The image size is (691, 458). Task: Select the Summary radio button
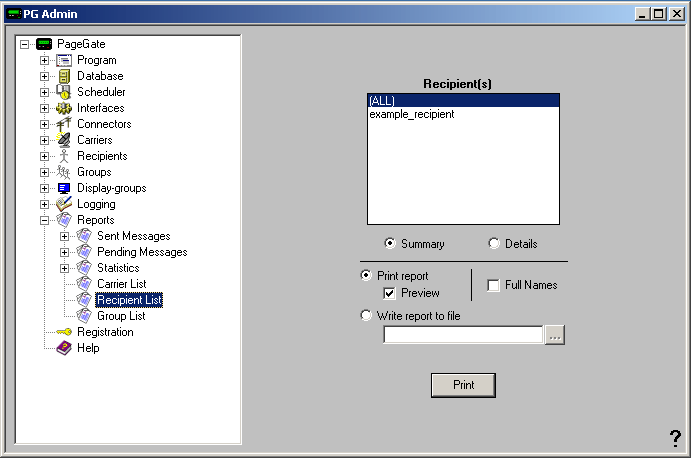pyautogui.click(x=390, y=243)
